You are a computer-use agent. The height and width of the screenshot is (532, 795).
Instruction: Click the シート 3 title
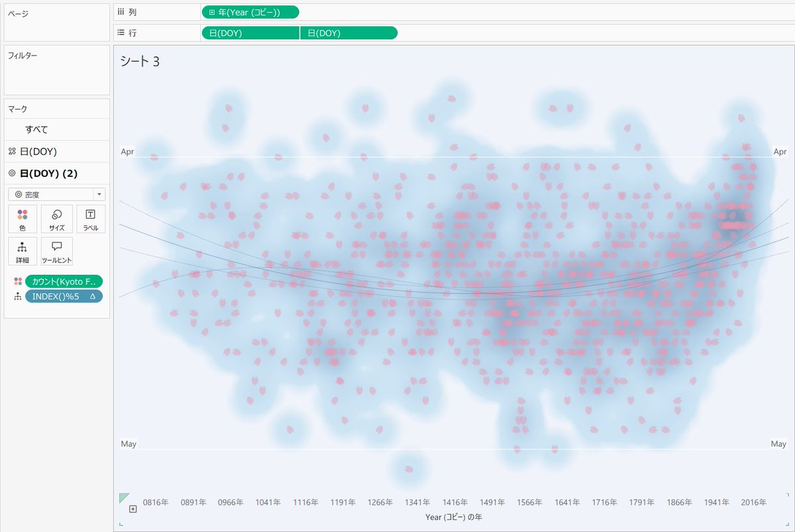click(140, 62)
